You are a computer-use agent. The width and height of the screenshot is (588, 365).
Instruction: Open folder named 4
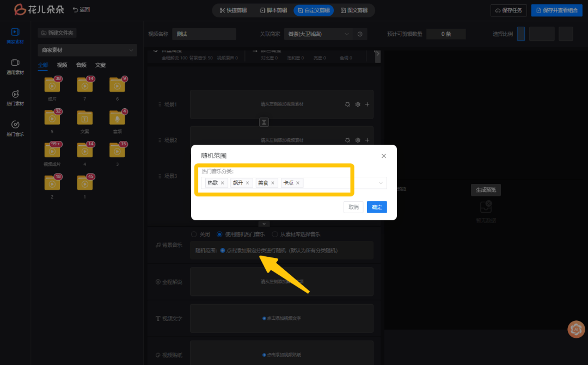[x=85, y=150]
